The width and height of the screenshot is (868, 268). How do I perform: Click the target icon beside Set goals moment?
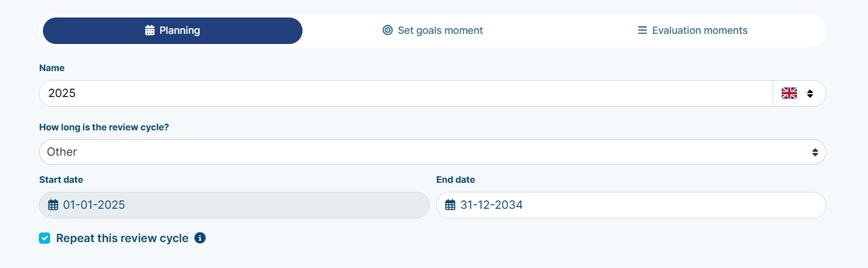(x=387, y=30)
